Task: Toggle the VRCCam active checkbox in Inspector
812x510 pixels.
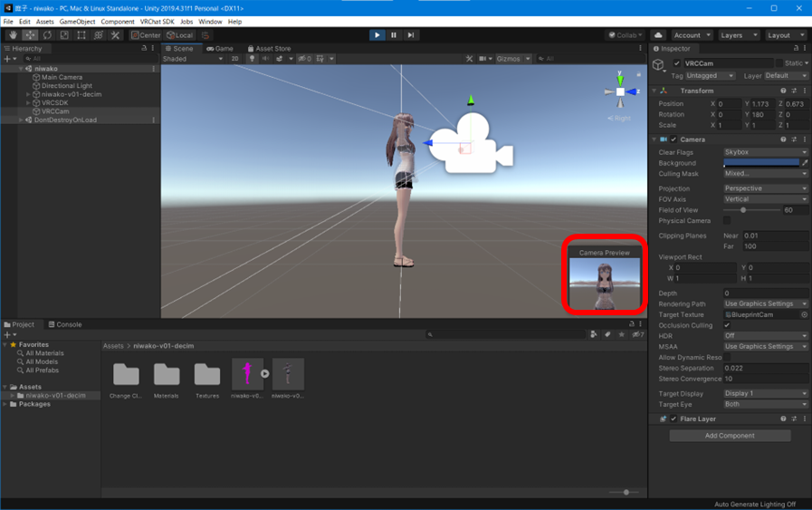Action: pyautogui.click(x=676, y=63)
